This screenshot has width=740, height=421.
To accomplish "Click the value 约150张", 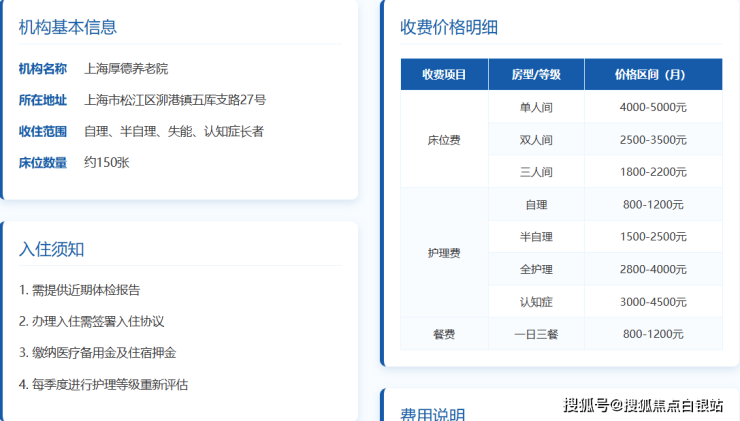I will coord(107,162).
